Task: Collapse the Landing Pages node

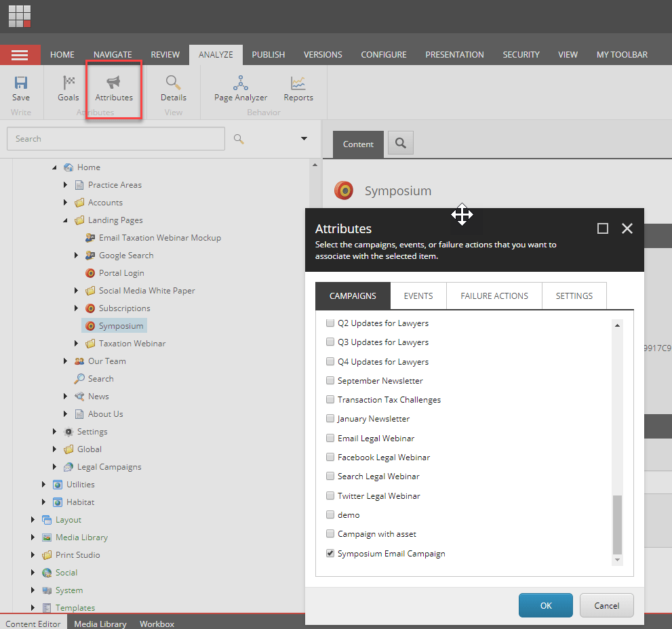Action: [x=65, y=220]
